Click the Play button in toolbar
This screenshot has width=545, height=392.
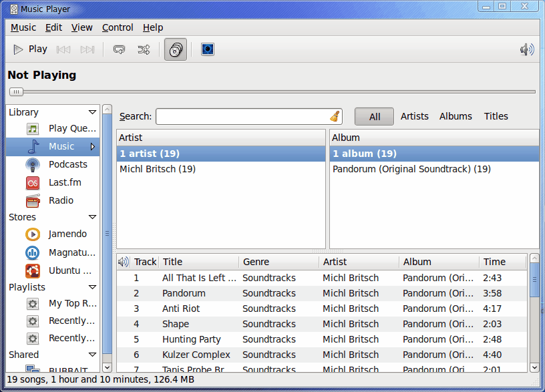pos(30,49)
